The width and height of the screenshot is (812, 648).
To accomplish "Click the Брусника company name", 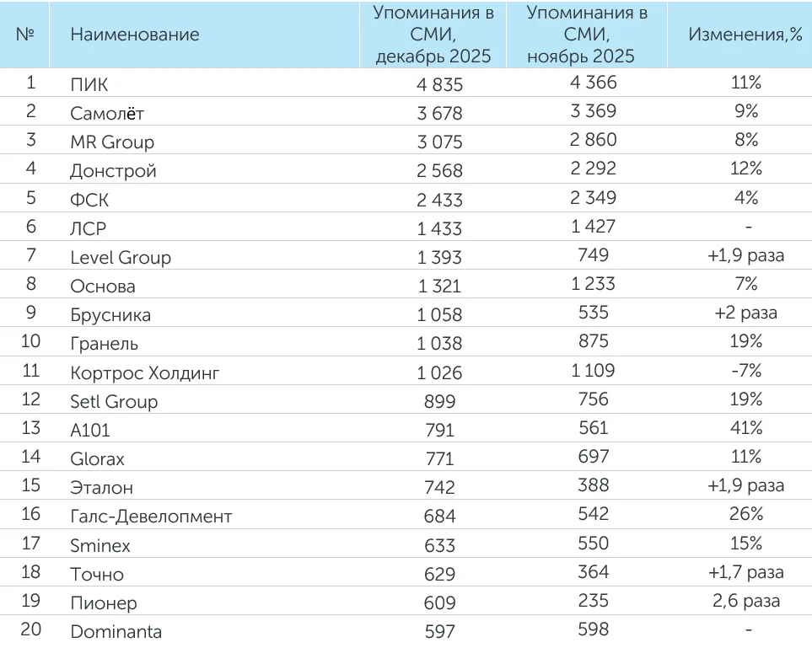I will (x=110, y=314).
